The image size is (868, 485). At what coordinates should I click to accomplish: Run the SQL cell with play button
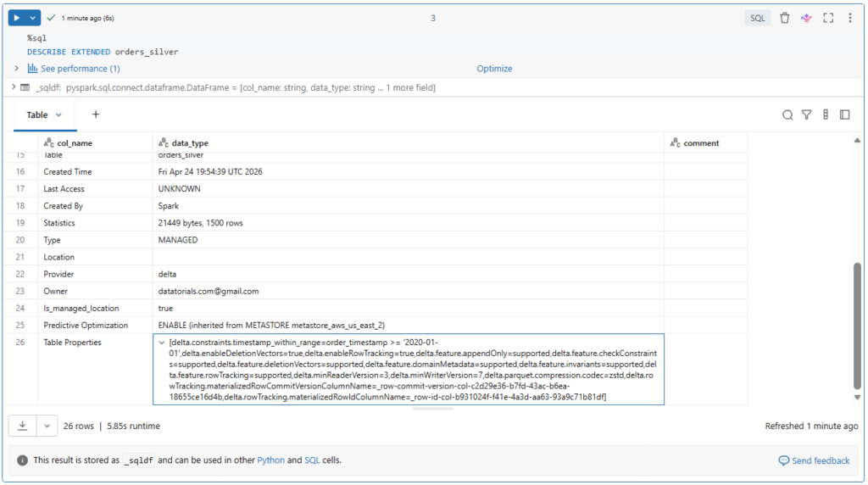click(17, 18)
